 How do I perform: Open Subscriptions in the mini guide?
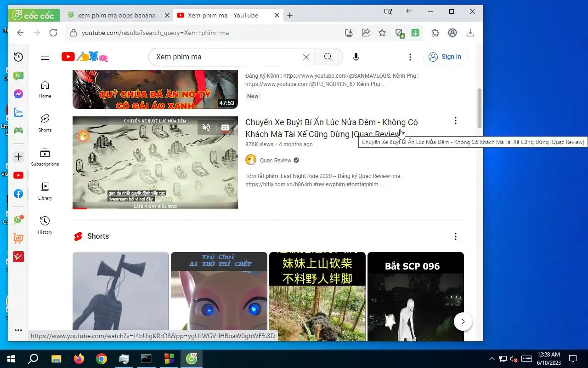(45, 157)
